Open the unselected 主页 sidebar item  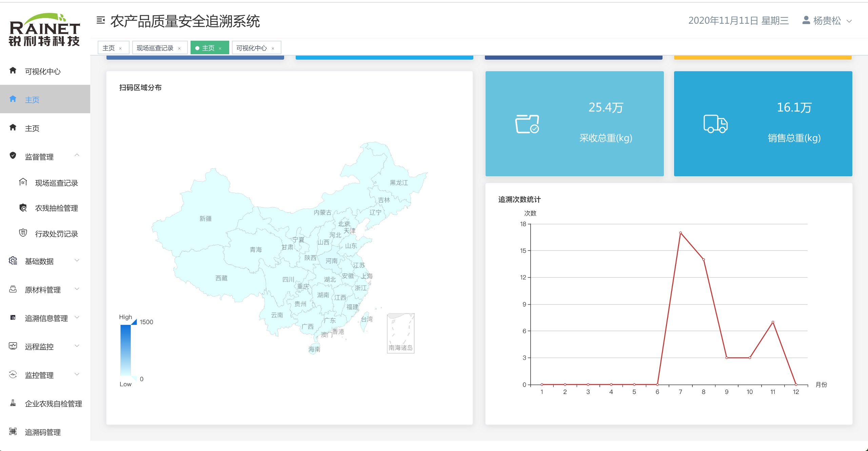pyautogui.click(x=45, y=128)
